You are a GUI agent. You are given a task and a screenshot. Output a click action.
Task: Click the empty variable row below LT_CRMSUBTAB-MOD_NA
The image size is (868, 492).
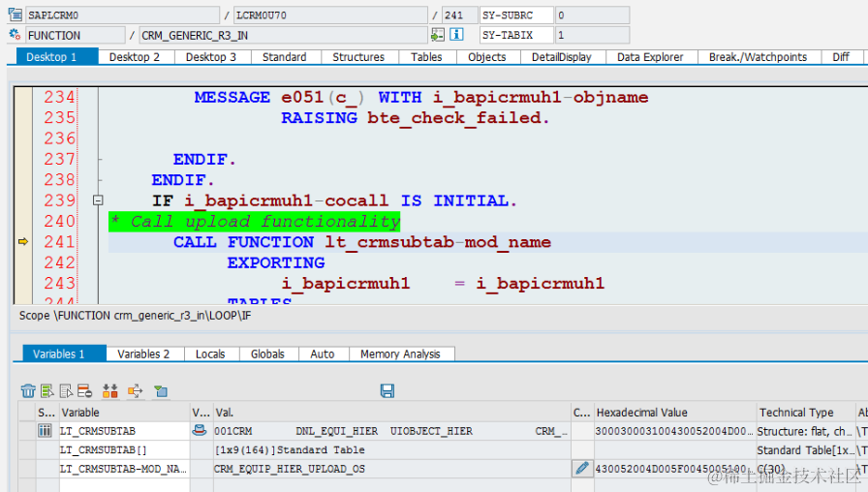tap(125, 486)
